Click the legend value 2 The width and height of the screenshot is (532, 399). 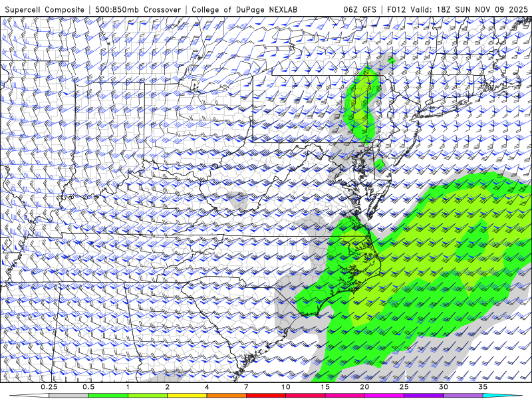(x=168, y=387)
